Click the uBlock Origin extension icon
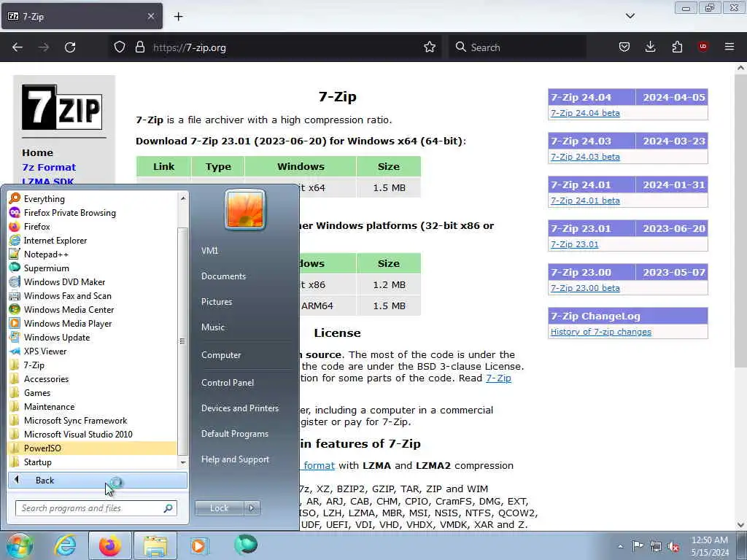Viewport: 747px width, 560px height. coord(703,47)
